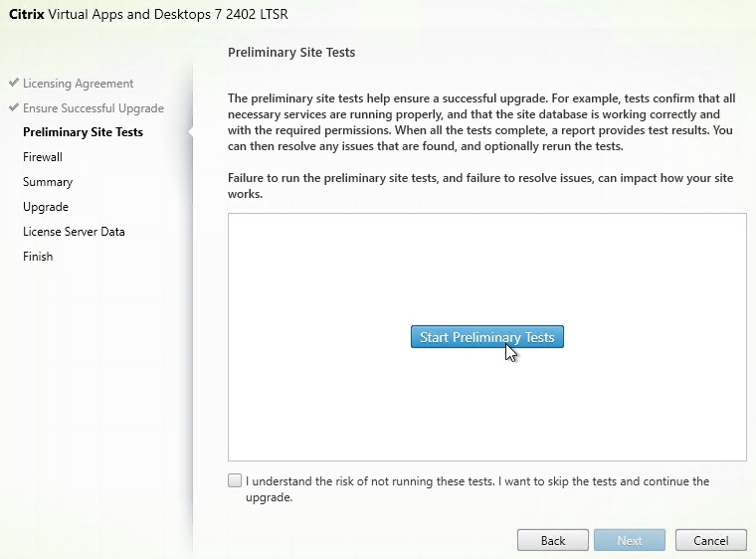756x559 pixels.
Task: Select the Upgrade step in sidebar
Action: [x=46, y=207]
